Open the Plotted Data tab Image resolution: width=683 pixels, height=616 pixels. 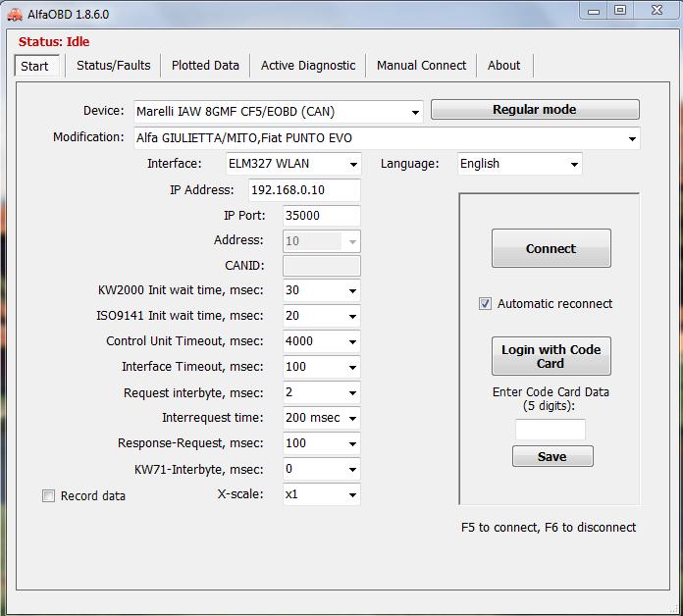point(205,66)
